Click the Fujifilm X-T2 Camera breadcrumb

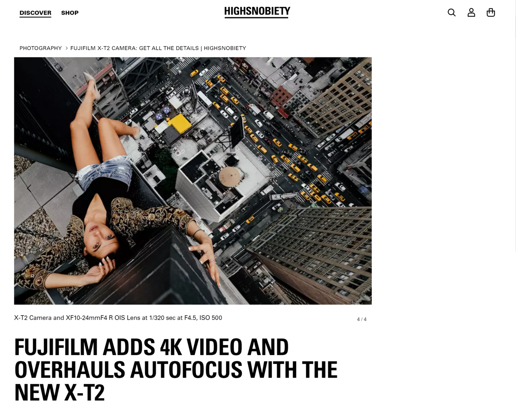point(158,48)
